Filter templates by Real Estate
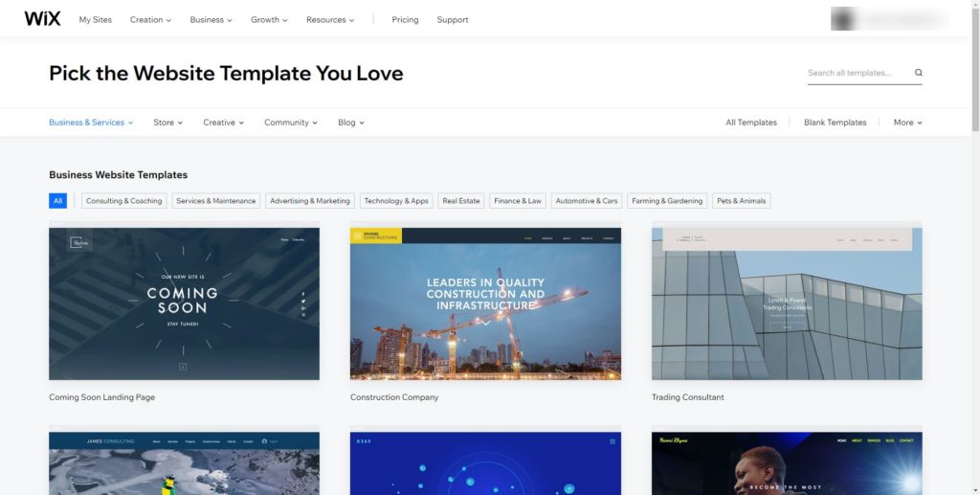Image resolution: width=980 pixels, height=495 pixels. coord(461,201)
